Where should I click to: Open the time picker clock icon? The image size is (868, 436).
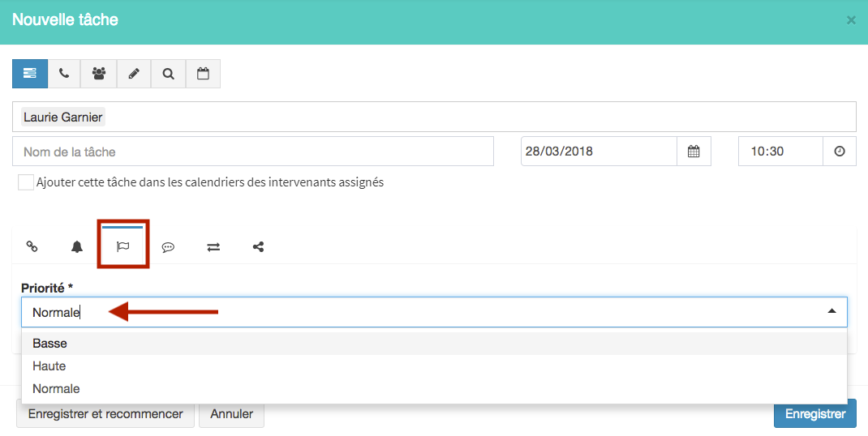(x=840, y=151)
